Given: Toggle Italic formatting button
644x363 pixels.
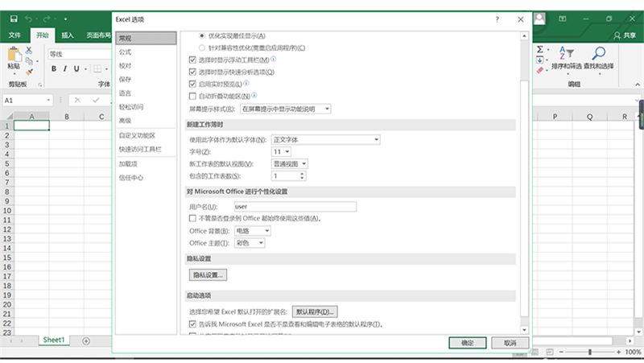Looking at the screenshot, I should click(65, 69).
